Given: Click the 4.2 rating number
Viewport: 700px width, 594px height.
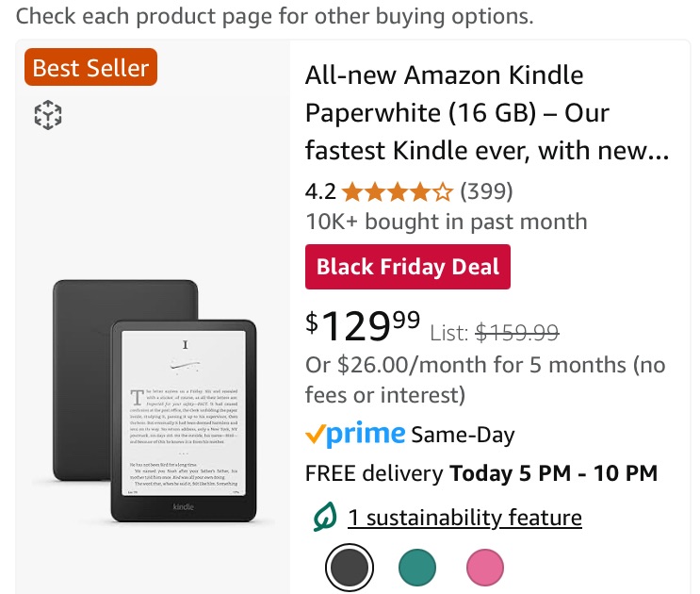Looking at the screenshot, I should click(x=320, y=192).
